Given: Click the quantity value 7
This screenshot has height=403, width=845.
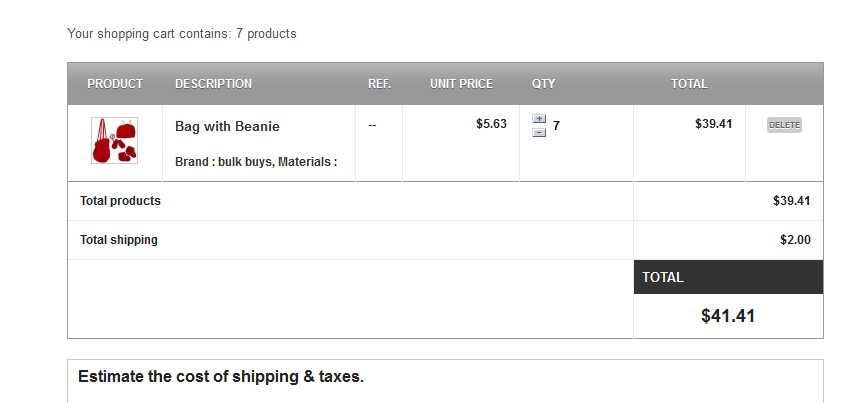Looking at the screenshot, I should click(x=556, y=126).
